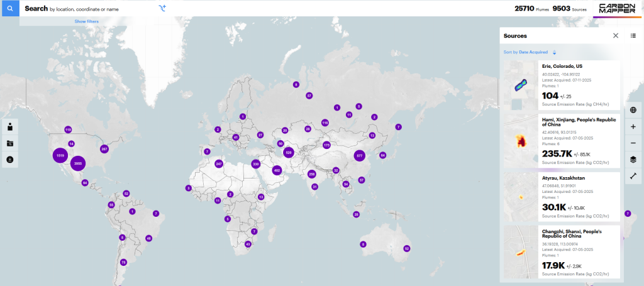Screen dimensions: 644x286
Task: Open the Sort by Date Acquired dropdown
Action: coord(526,52)
